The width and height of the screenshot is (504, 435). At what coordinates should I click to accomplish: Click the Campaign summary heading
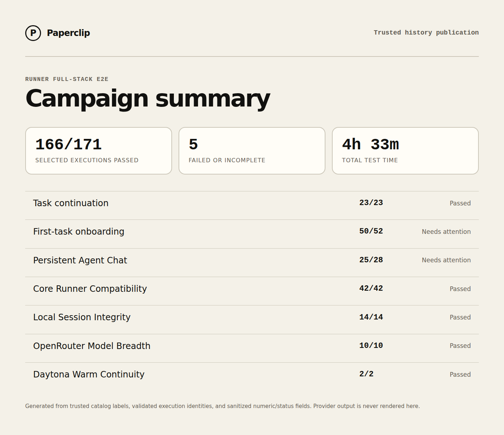click(x=148, y=99)
